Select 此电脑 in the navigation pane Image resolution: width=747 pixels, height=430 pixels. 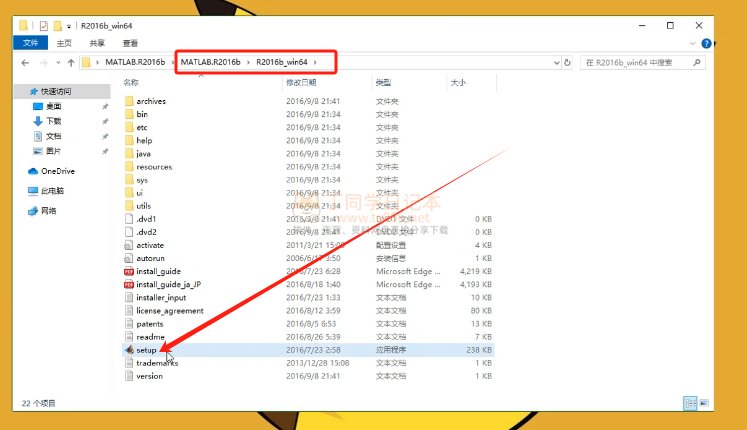(x=52, y=190)
